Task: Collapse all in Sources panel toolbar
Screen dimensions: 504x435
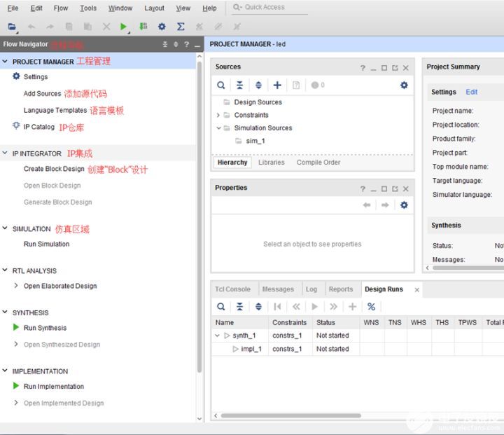Action: 240,85
